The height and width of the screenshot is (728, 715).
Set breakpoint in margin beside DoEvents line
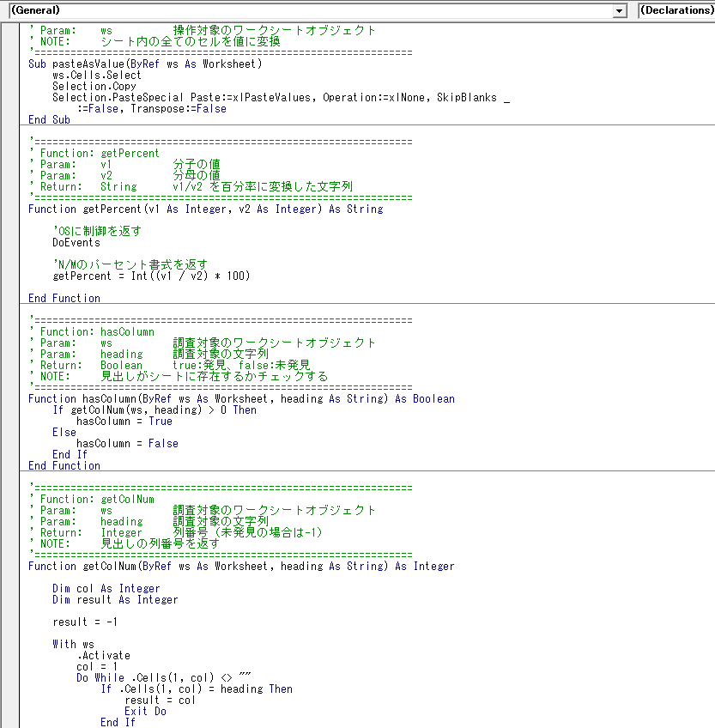[x=9, y=242]
